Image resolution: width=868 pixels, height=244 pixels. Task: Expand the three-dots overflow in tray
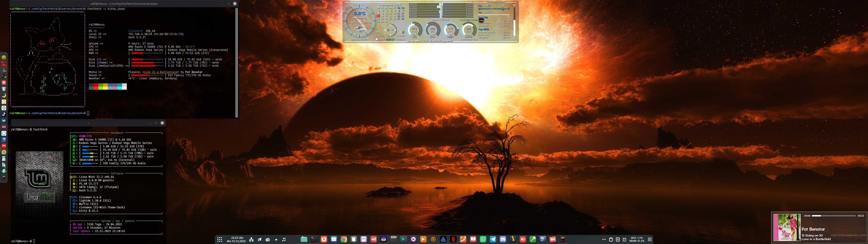[x=604, y=239]
